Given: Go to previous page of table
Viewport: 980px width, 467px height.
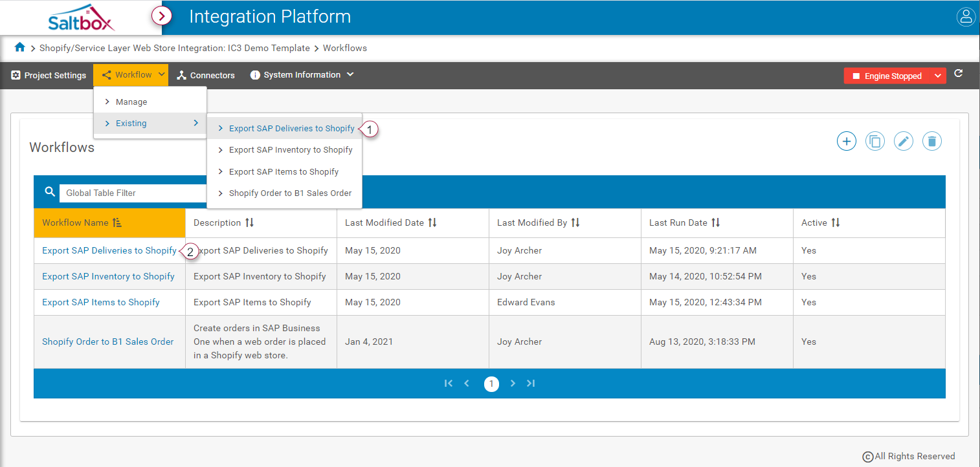Looking at the screenshot, I should click(x=467, y=384).
